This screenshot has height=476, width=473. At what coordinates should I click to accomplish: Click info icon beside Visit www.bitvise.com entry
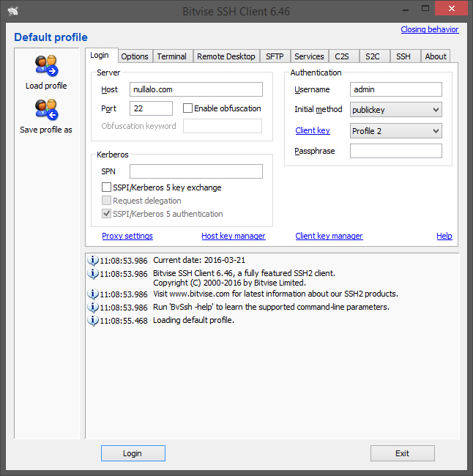coord(93,294)
